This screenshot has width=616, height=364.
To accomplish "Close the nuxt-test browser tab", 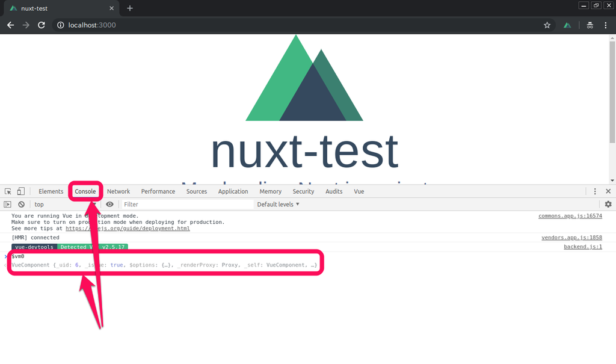I will [x=111, y=8].
